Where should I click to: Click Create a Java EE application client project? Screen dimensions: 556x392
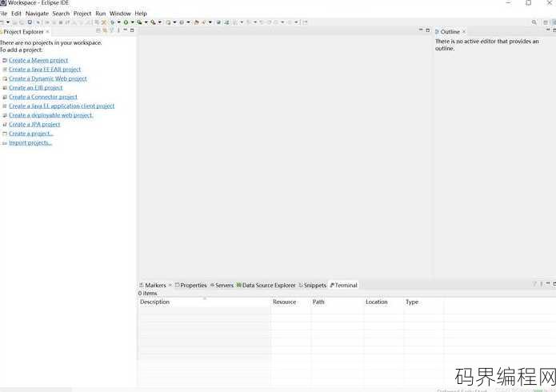(x=62, y=106)
